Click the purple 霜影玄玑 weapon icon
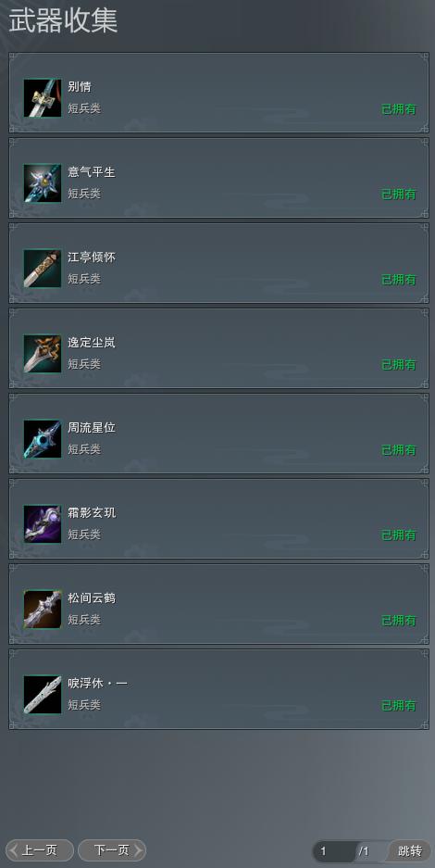The image size is (435, 868). point(43,524)
